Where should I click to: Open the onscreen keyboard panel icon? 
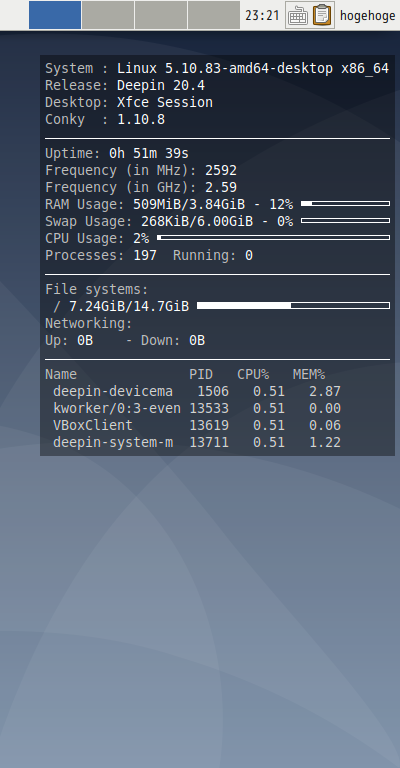click(x=298, y=15)
